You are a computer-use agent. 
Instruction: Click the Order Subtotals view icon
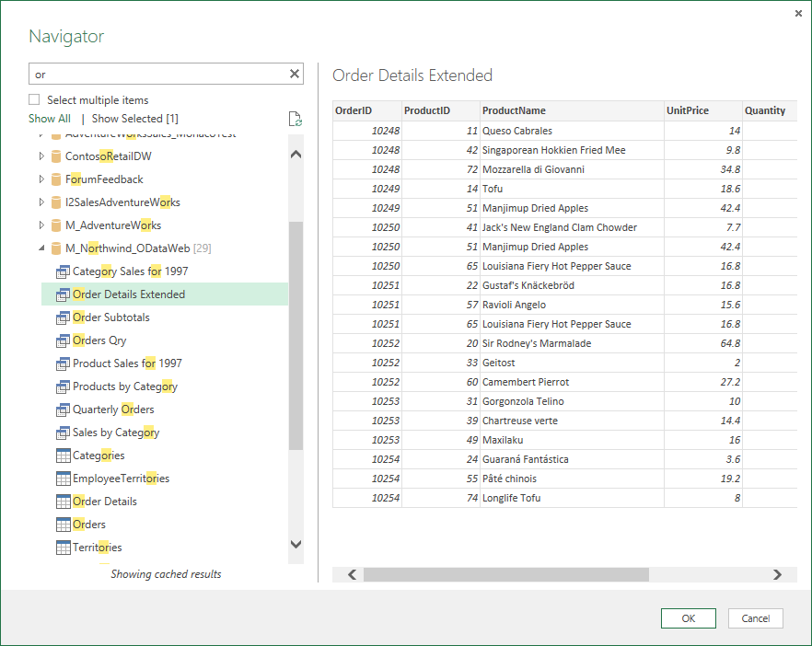pos(64,317)
